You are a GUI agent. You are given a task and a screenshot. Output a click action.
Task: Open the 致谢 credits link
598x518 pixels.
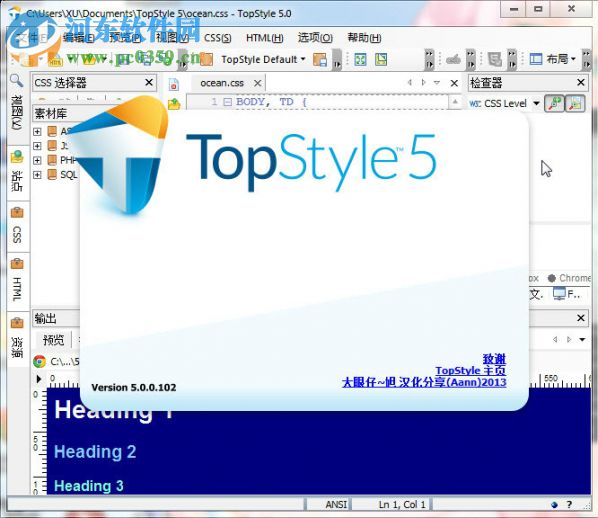[x=494, y=359]
